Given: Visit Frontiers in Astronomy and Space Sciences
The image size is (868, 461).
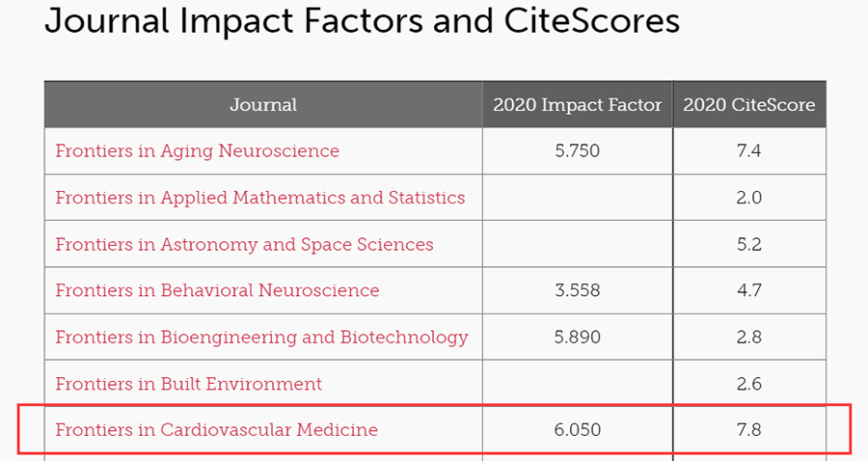Looking at the screenshot, I should click(244, 244).
